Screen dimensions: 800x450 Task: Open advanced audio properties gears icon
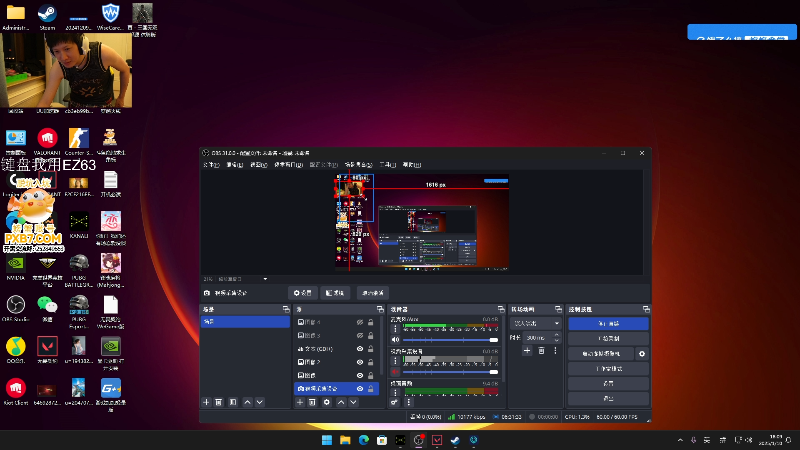[x=394, y=402]
